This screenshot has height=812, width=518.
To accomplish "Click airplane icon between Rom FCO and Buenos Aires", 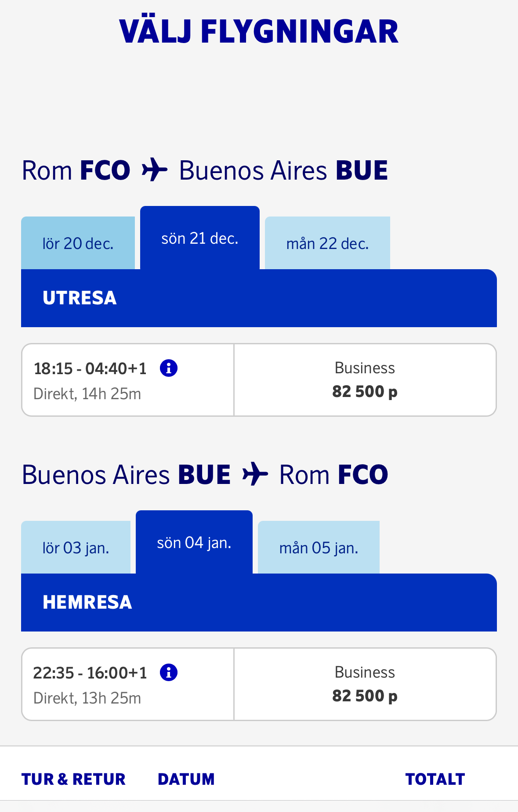I will coord(155,170).
